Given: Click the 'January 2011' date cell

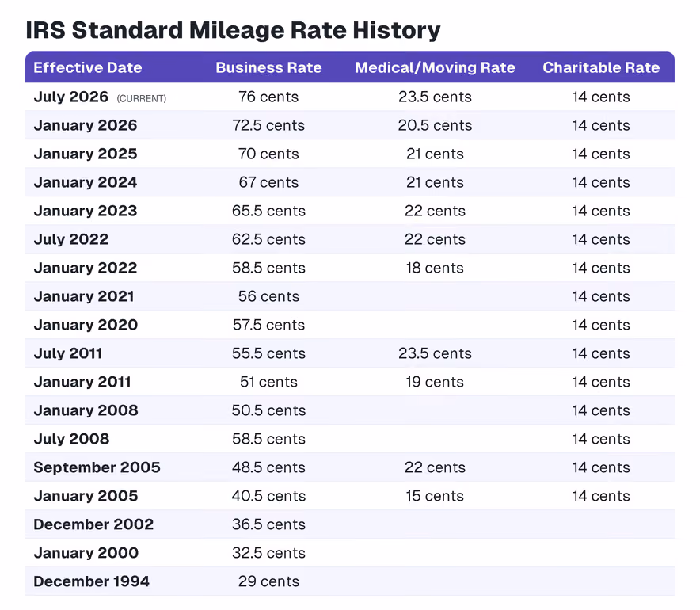Looking at the screenshot, I should coord(82,383).
